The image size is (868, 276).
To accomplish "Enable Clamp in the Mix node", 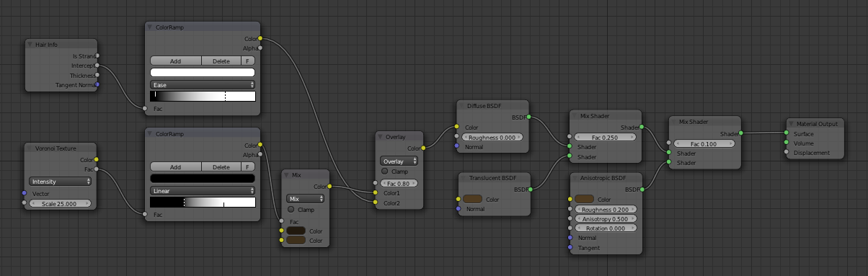I will pos(291,210).
